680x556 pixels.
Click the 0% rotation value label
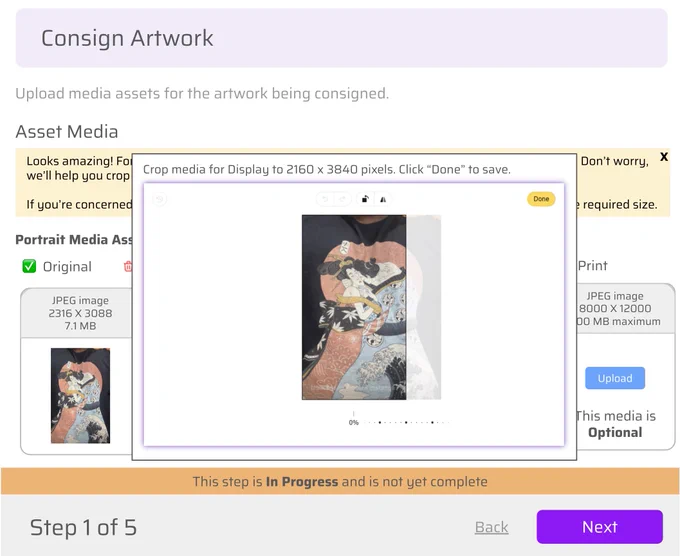pos(353,422)
